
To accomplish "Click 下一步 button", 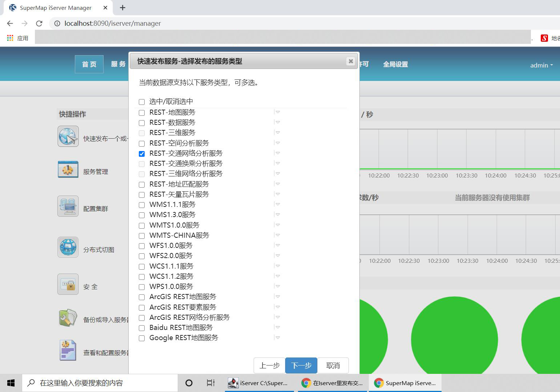I will [x=301, y=366].
